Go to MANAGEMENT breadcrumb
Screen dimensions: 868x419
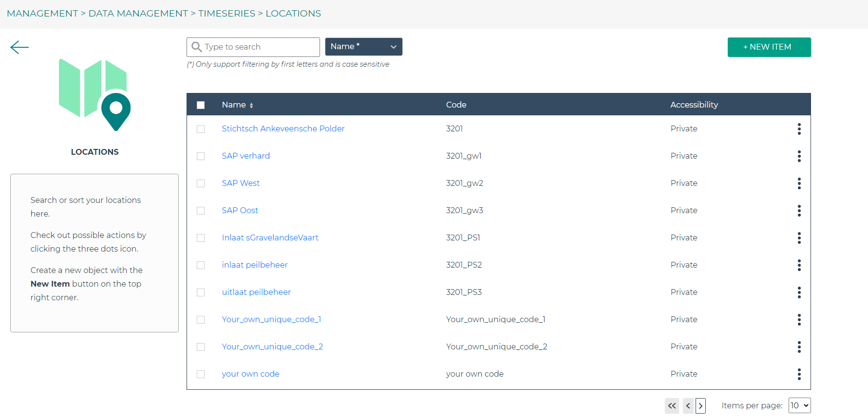[x=42, y=13]
